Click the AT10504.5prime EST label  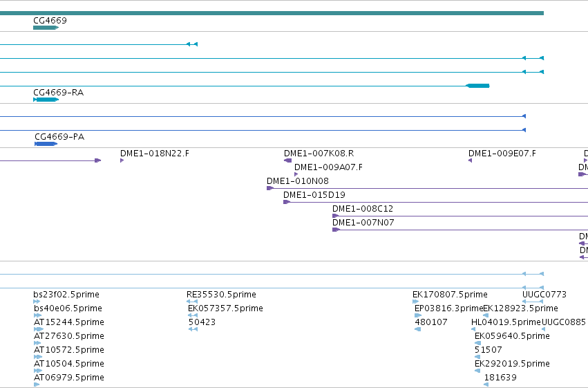pyautogui.click(x=69, y=364)
